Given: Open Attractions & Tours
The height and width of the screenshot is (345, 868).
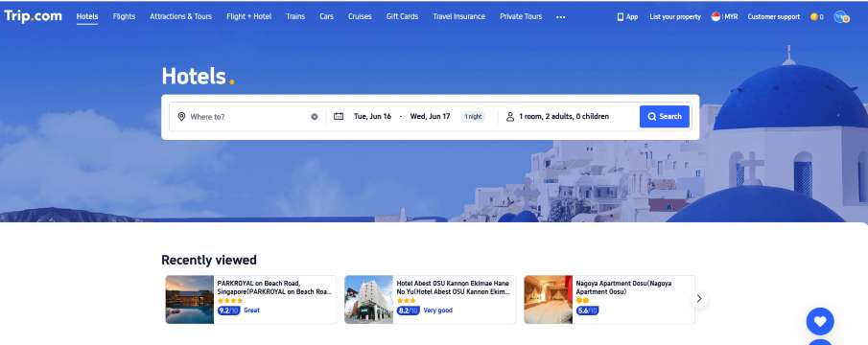Looking at the screenshot, I should coord(180,16).
